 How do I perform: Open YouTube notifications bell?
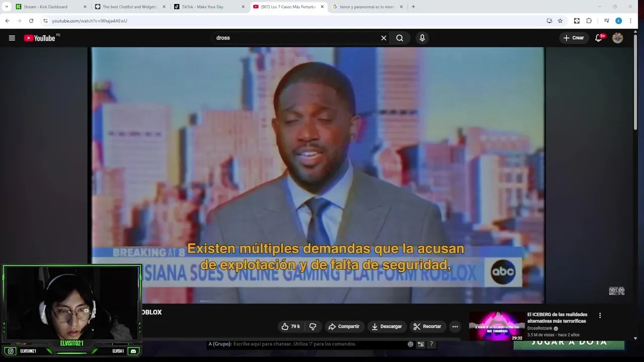click(599, 38)
